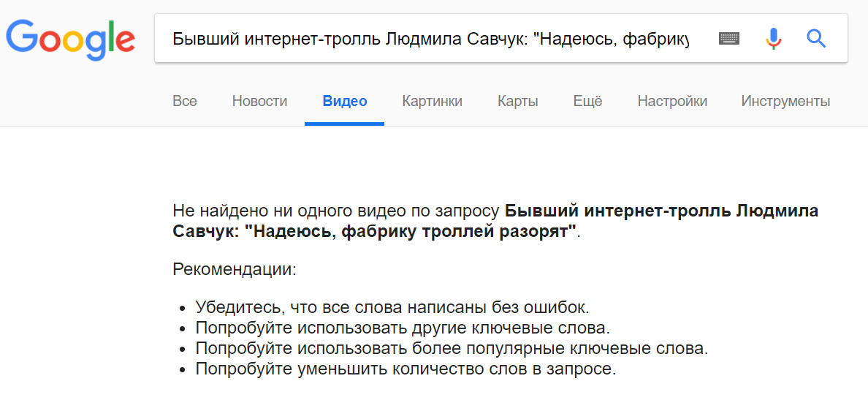Open the on-screen keyboard input tool
Viewport: 868px width, 403px height.
(729, 39)
